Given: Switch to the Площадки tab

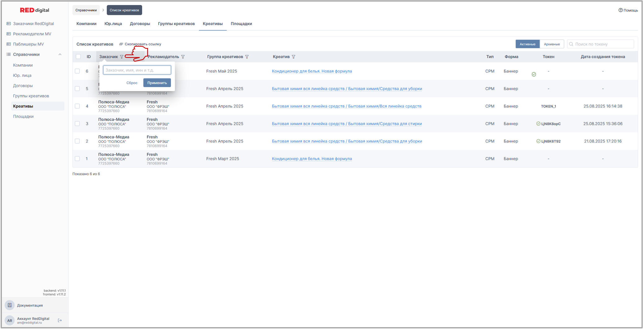Looking at the screenshot, I should (x=241, y=24).
